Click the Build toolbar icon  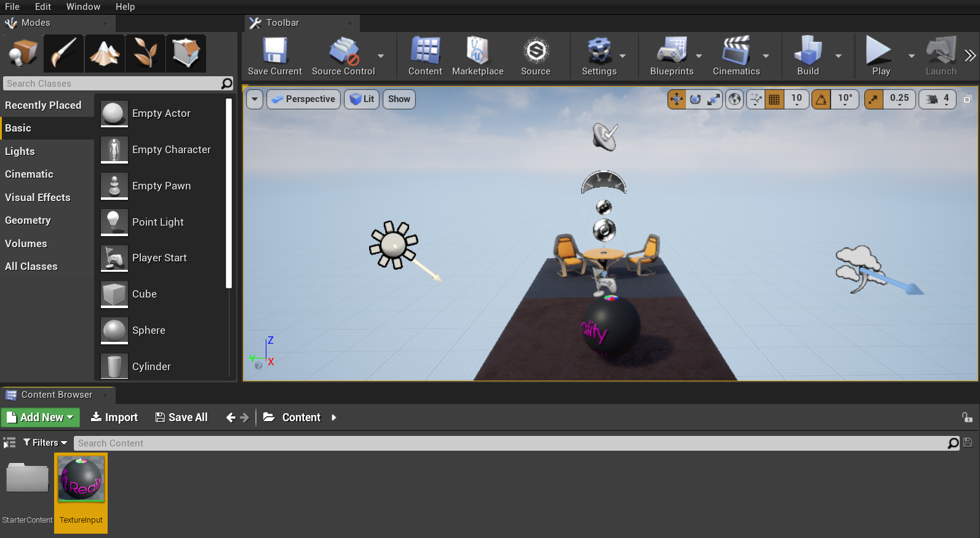pyautogui.click(x=808, y=57)
